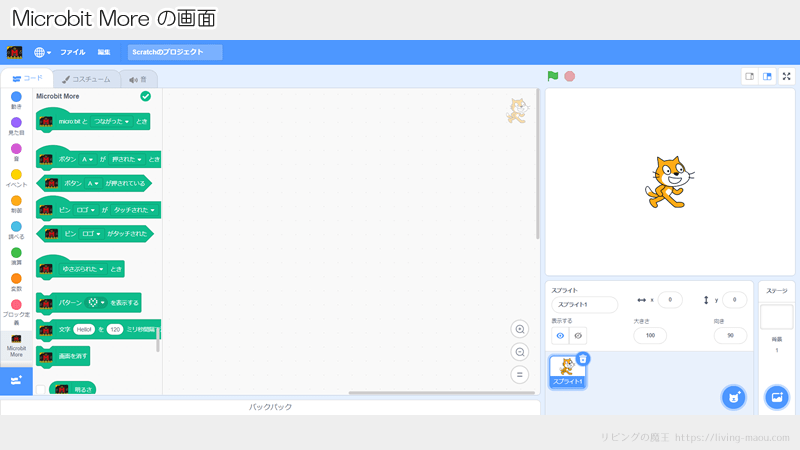Click the 120 milliseconds input
The image size is (800, 450).
[x=115, y=330]
